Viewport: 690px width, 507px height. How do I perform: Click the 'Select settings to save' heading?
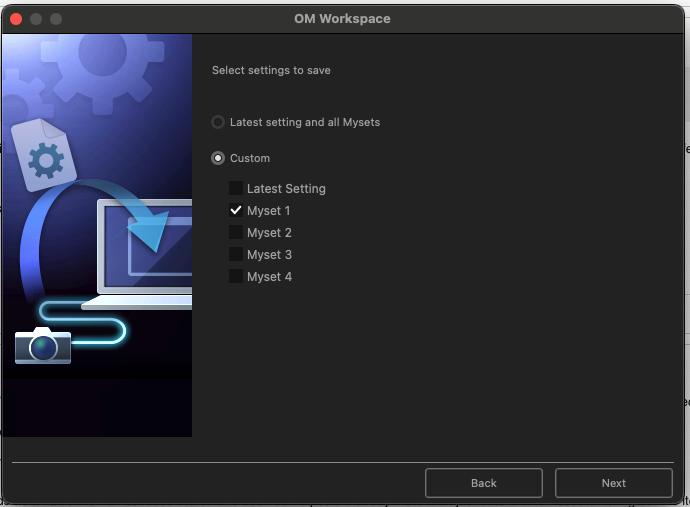pyautogui.click(x=271, y=70)
